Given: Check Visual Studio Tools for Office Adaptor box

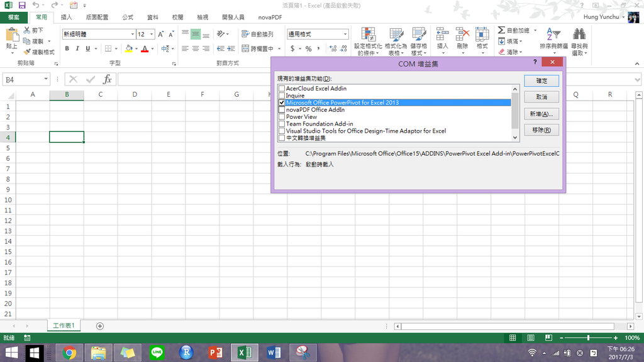Looking at the screenshot, I should click(x=282, y=131).
